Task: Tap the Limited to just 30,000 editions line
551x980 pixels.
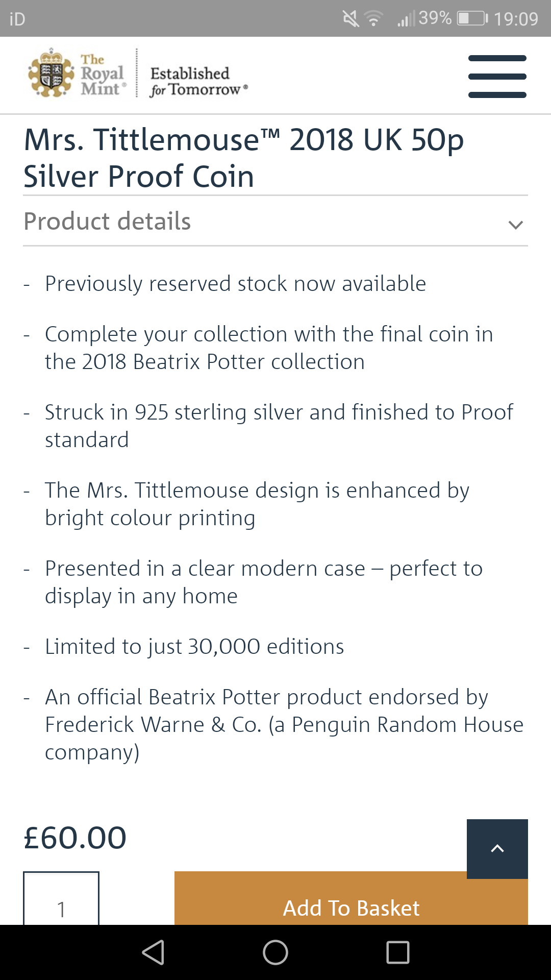Action: (194, 646)
